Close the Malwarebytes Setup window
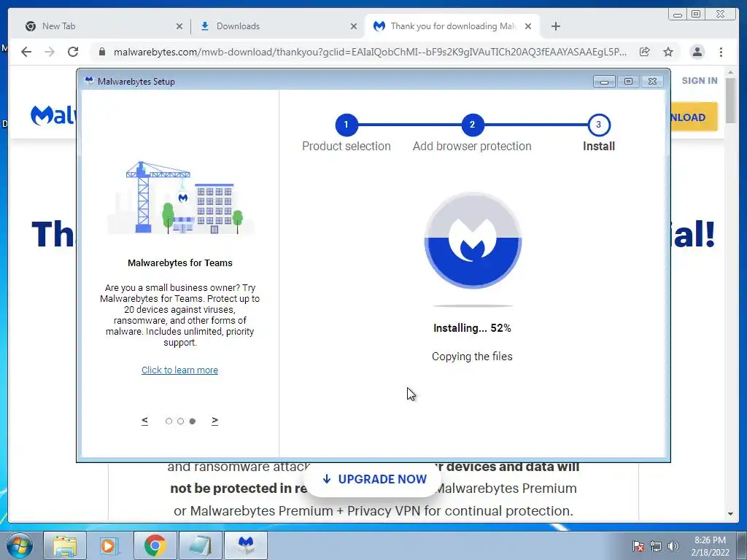This screenshot has height=560, width=747. click(653, 82)
